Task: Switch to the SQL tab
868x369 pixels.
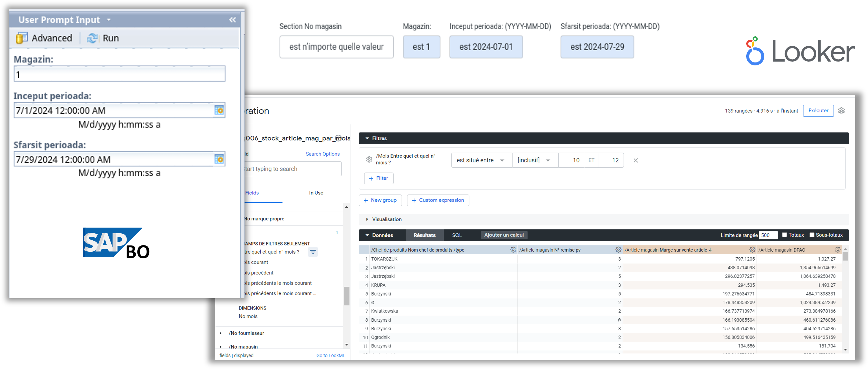Action: point(456,235)
